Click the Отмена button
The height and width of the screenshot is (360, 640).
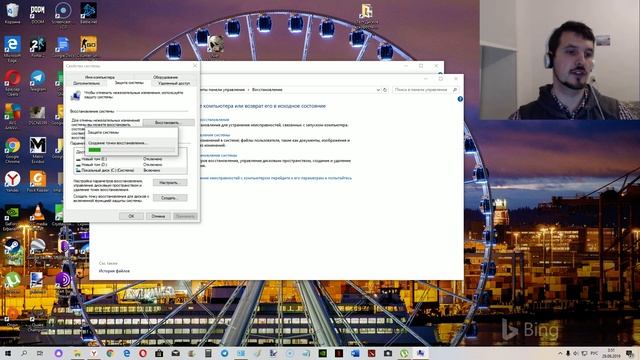(x=158, y=216)
